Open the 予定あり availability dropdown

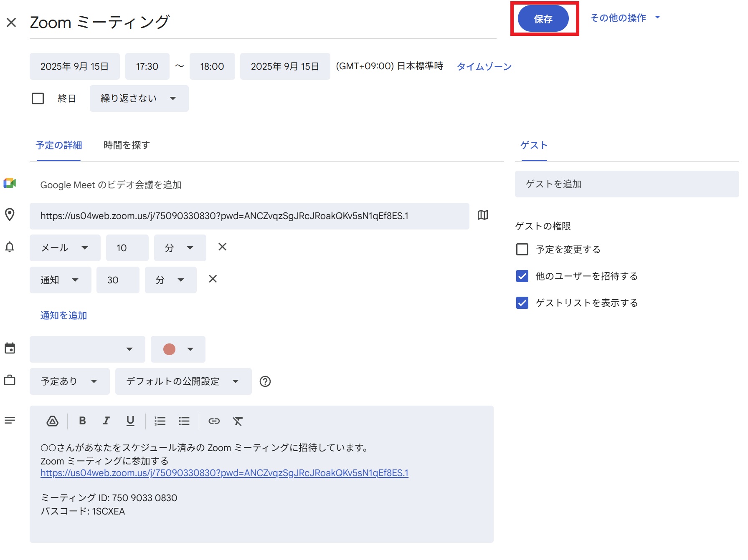coord(69,381)
